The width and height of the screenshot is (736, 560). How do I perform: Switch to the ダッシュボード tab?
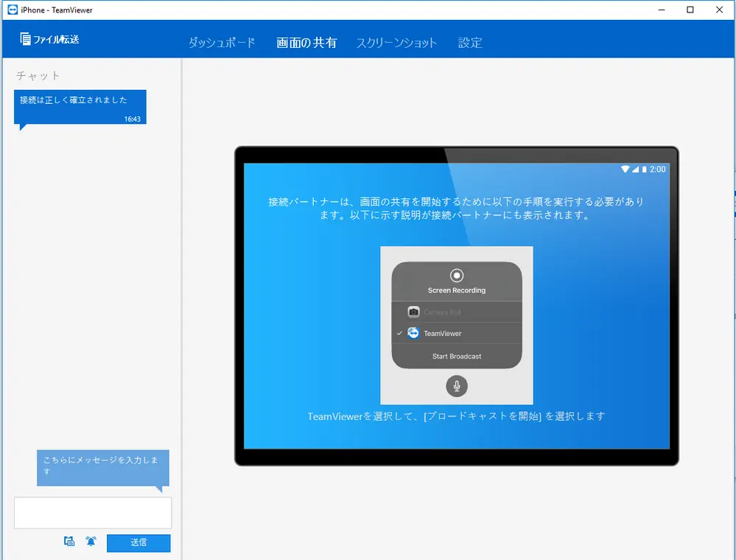click(x=222, y=43)
